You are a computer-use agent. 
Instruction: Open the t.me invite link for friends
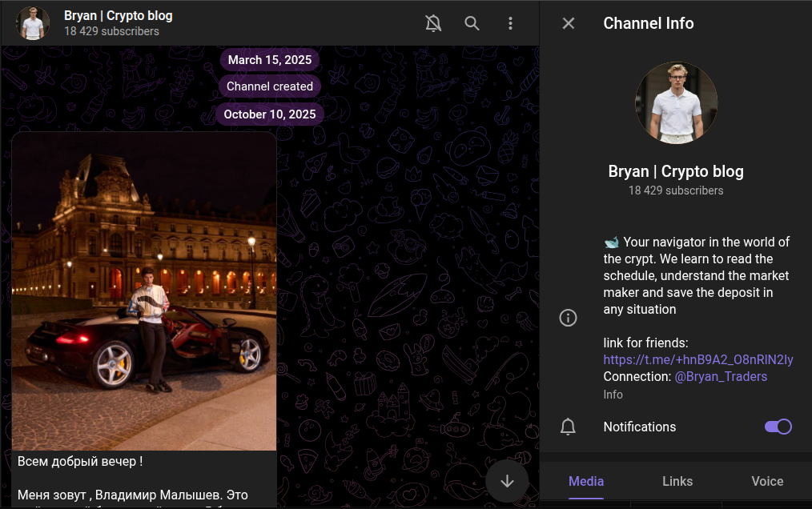coord(697,359)
